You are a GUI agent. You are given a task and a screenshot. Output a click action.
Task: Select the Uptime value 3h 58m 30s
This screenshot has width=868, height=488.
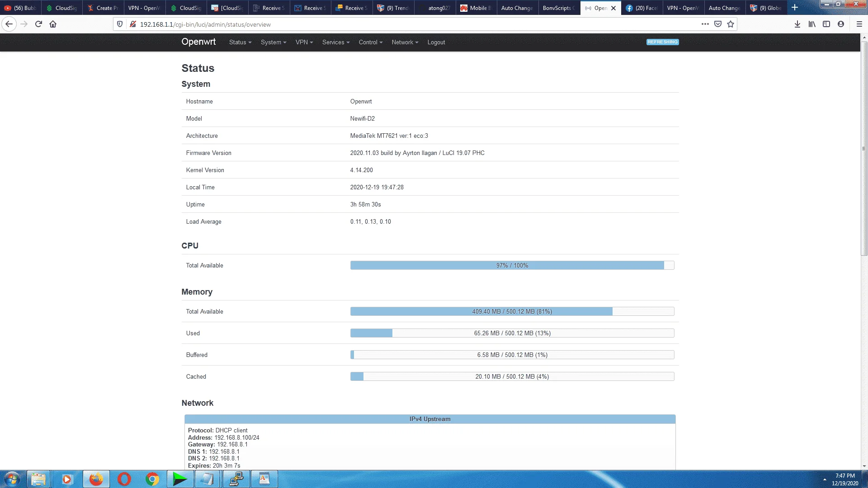pos(366,205)
